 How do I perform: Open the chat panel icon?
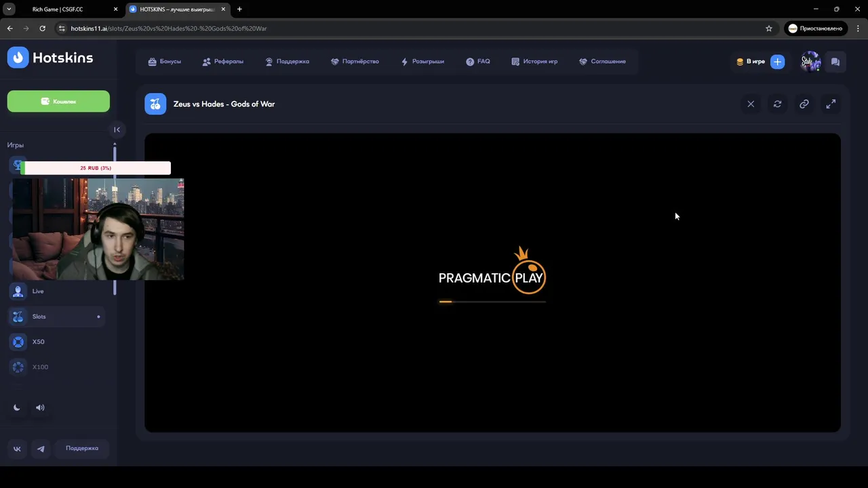(x=835, y=62)
